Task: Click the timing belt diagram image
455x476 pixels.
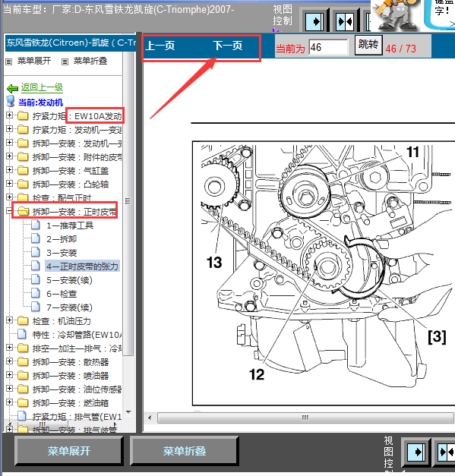Action: click(324, 273)
